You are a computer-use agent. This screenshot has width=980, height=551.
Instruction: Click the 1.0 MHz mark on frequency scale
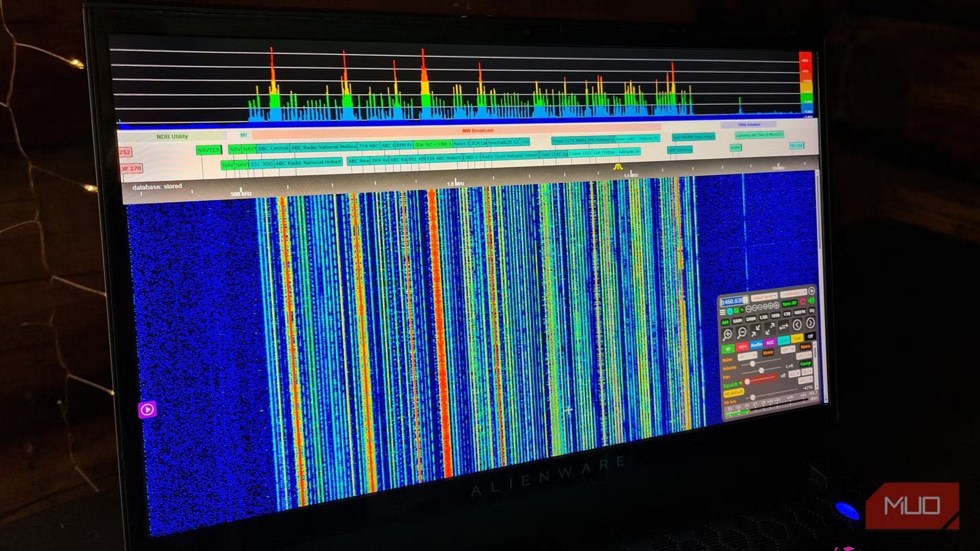coord(456,184)
